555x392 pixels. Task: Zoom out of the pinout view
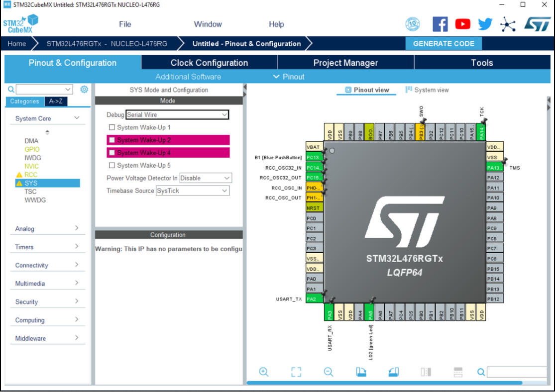[329, 372]
